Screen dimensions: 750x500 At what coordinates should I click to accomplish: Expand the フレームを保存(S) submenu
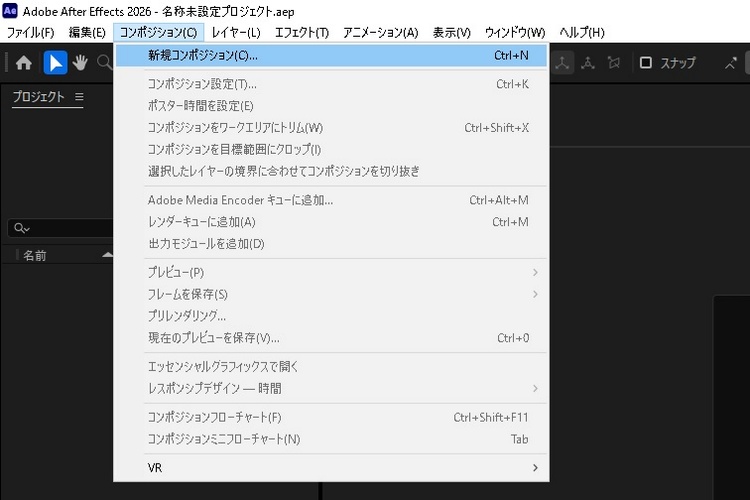pyautogui.click(x=535, y=294)
